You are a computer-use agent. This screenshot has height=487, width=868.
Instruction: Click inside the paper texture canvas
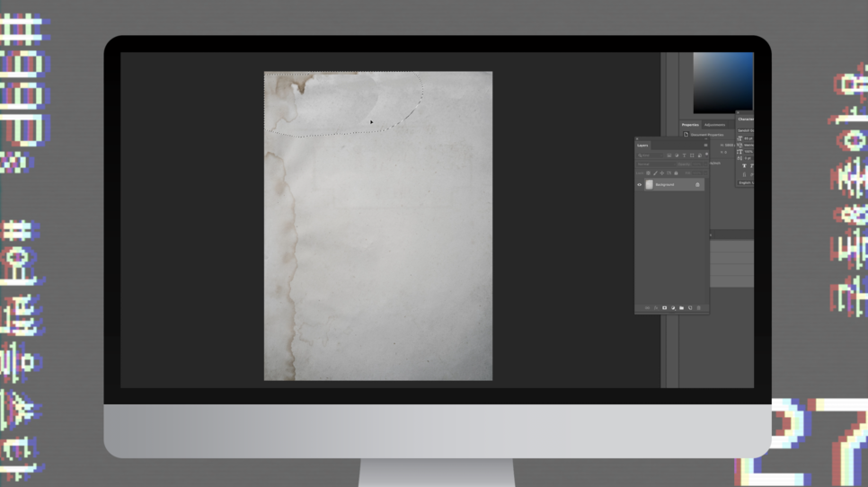[378, 226]
